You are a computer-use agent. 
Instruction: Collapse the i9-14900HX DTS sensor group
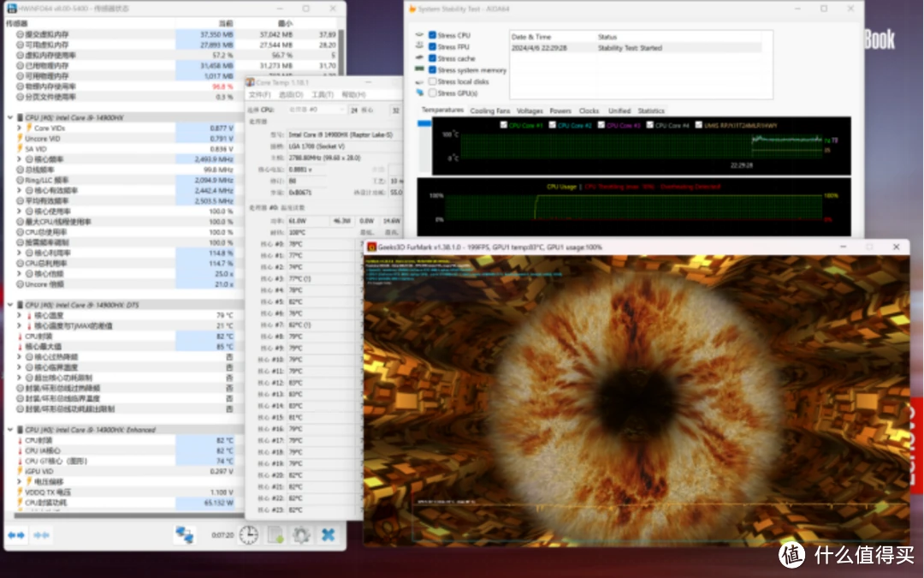click(10, 305)
